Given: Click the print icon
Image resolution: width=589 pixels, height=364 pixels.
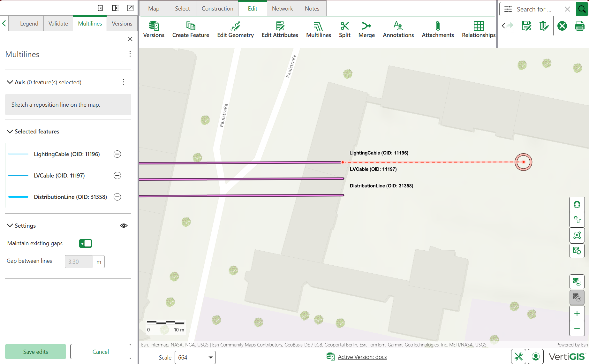Looking at the screenshot, I should pos(579,26).
